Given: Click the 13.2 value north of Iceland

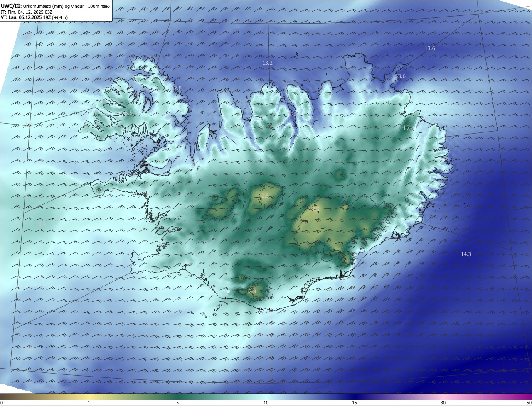Looking at the screenshot, I should (267, 63).
